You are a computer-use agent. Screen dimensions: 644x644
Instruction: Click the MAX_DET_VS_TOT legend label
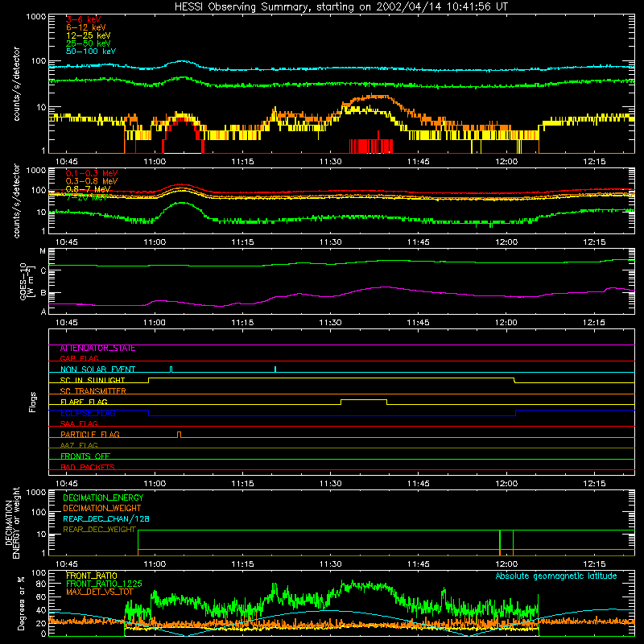100,592
